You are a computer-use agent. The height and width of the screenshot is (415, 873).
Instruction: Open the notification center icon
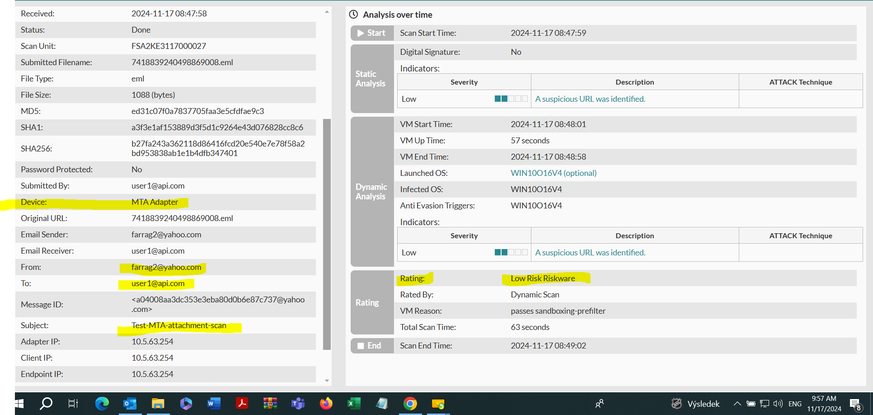pos(856,403)
